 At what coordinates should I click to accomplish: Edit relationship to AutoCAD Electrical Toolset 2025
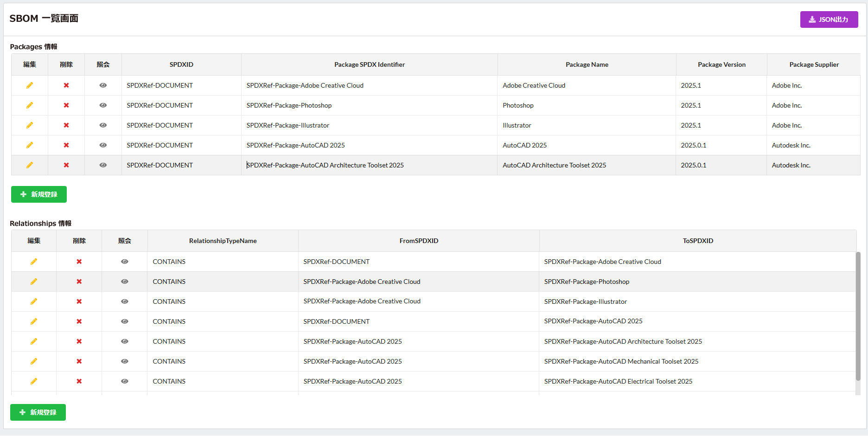click(x=34, y=381)
